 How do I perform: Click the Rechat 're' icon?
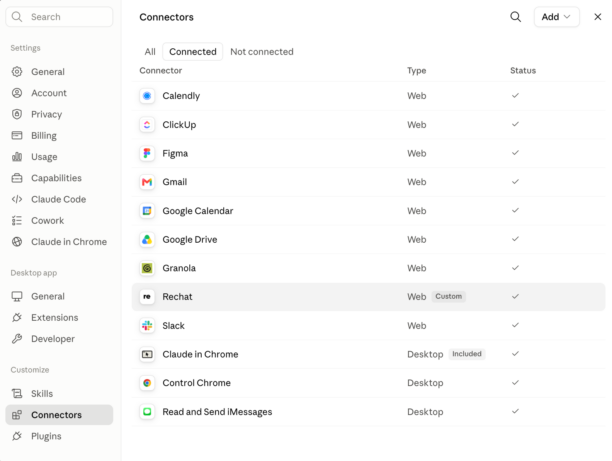[147, 297]
